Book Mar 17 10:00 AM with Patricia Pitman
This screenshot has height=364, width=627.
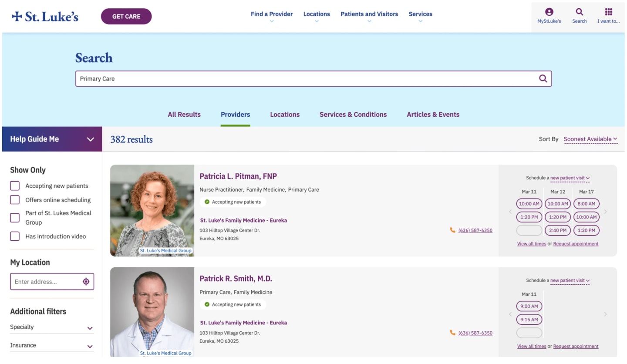click(587, 217)
